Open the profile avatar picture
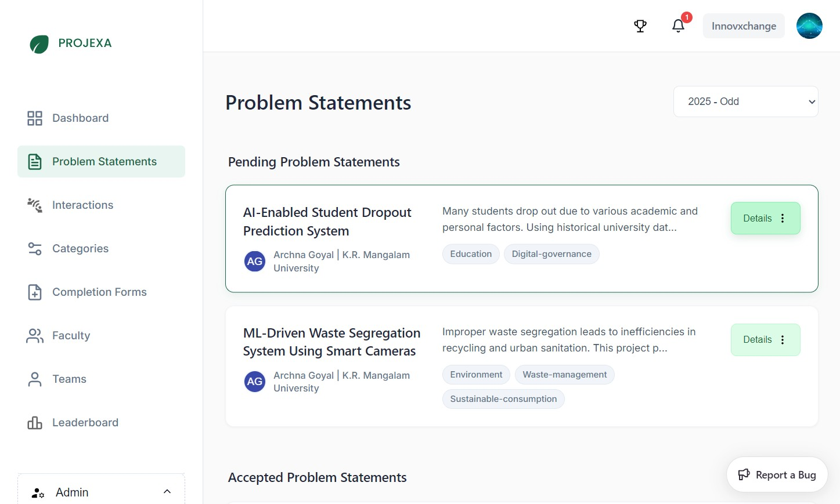 click(809, 26)
